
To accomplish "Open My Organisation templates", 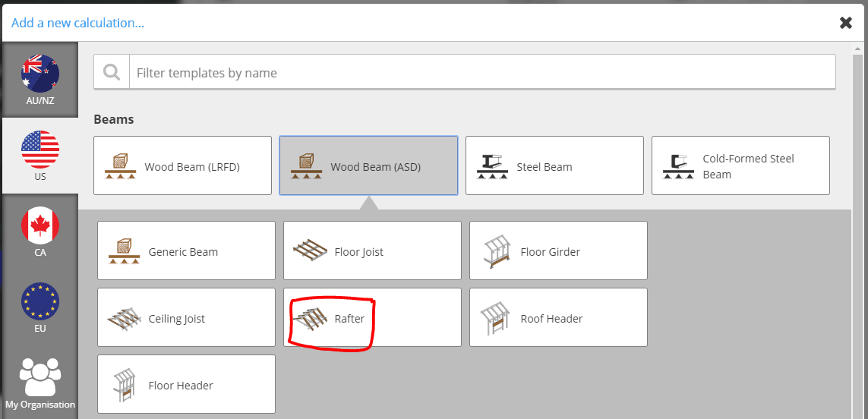I will coord(39,383).
